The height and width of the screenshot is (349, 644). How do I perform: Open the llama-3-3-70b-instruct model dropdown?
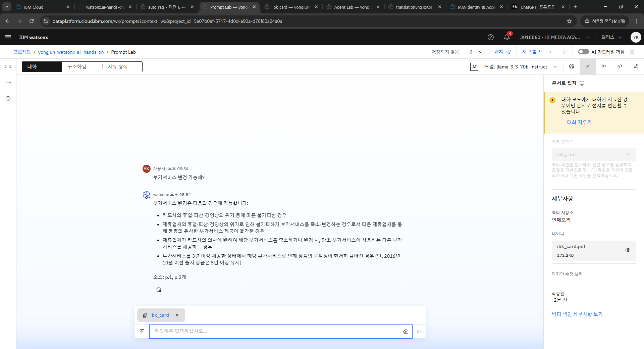(521, 67)
